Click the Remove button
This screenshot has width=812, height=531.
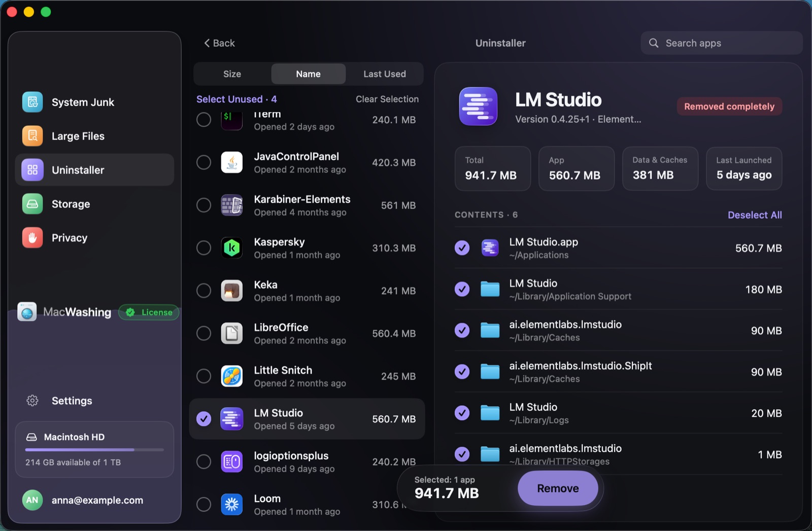pyautogui.click(x=558, y=488)
